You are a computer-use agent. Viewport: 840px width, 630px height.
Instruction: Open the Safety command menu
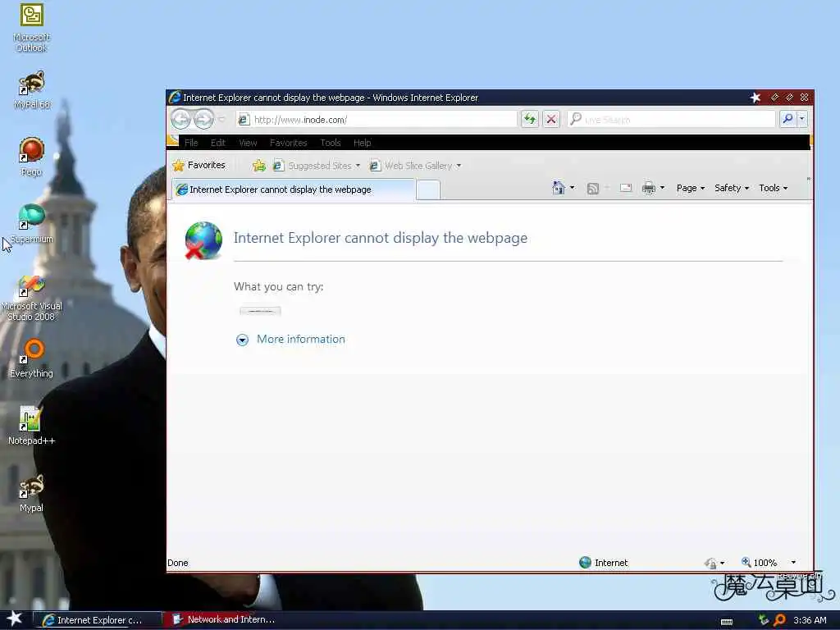coord(731,188)
